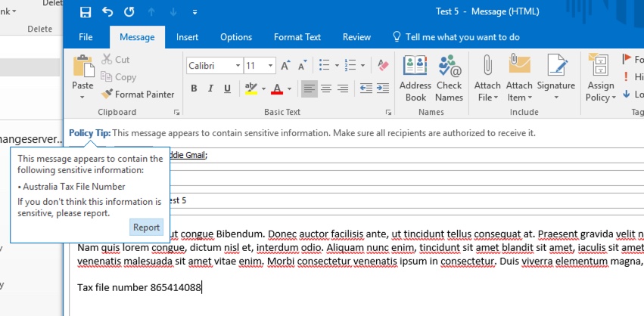
Task: Click the Increase Indent icon
Action: (x=382, y=88)
